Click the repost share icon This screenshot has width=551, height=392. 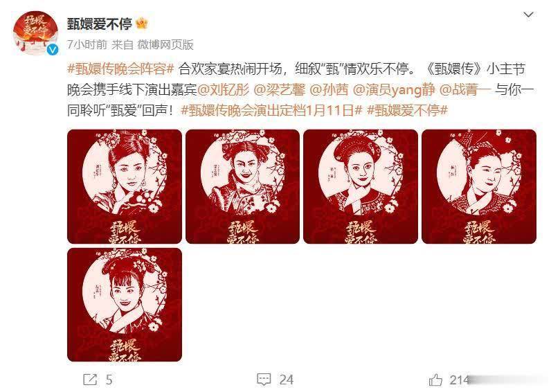(90, 380)
